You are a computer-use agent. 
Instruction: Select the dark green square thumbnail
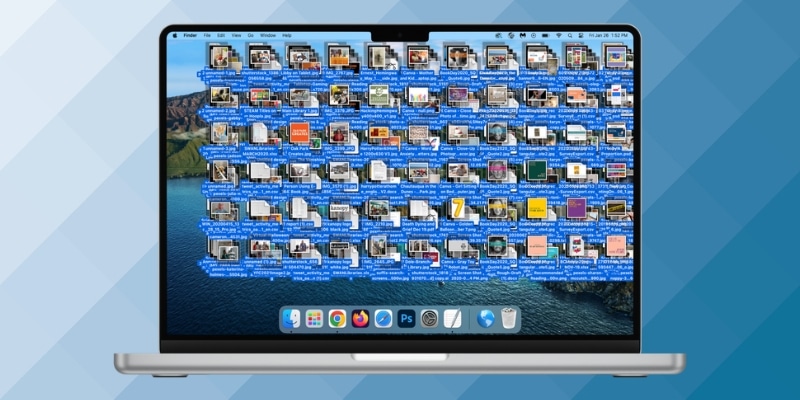(537, 170)
